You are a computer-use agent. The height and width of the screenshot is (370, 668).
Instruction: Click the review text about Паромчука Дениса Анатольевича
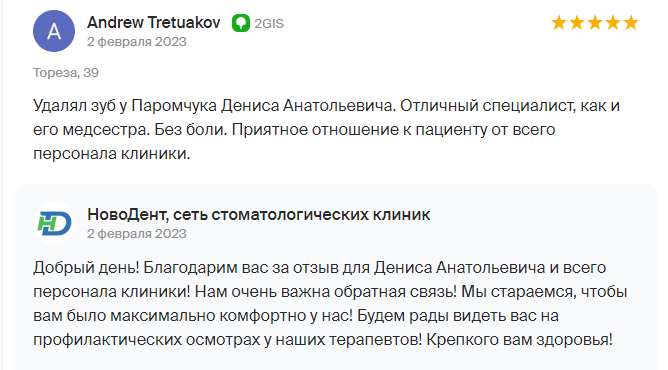click(x=326, y=129)
